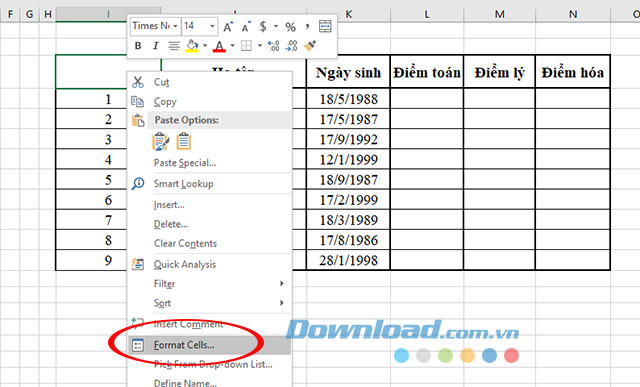Open fill color dropdown arrow
Screen dimensions: 640x387
[205, 46]
